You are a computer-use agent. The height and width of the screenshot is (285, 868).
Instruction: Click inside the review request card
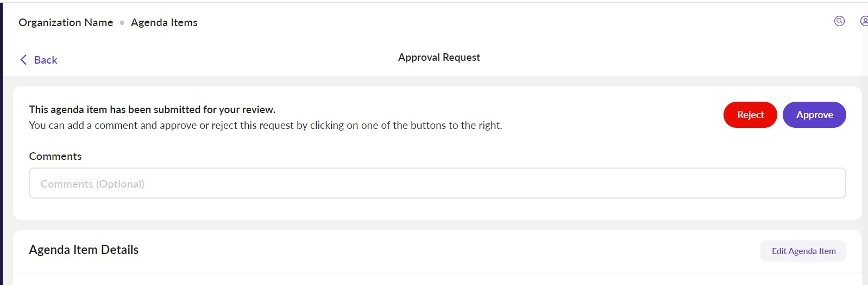point(597,147)
